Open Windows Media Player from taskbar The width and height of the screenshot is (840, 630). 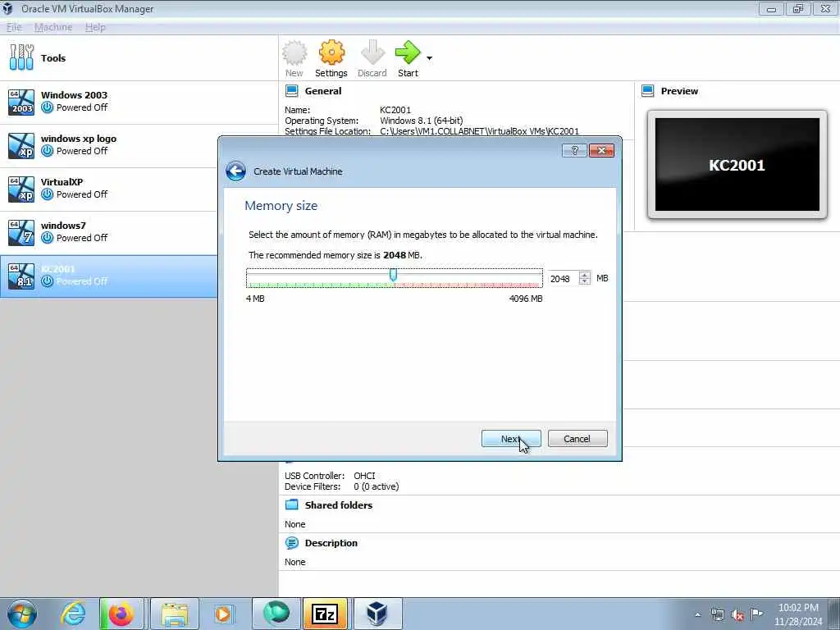(x=223, y=614)
